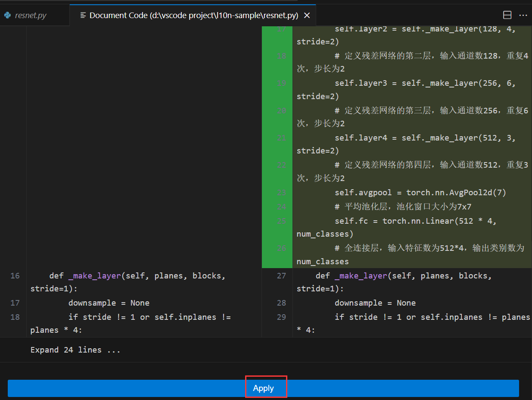Switch to the resnet.py tab
The height and width of the screenshot is (400, 532).
pos(31,16)
